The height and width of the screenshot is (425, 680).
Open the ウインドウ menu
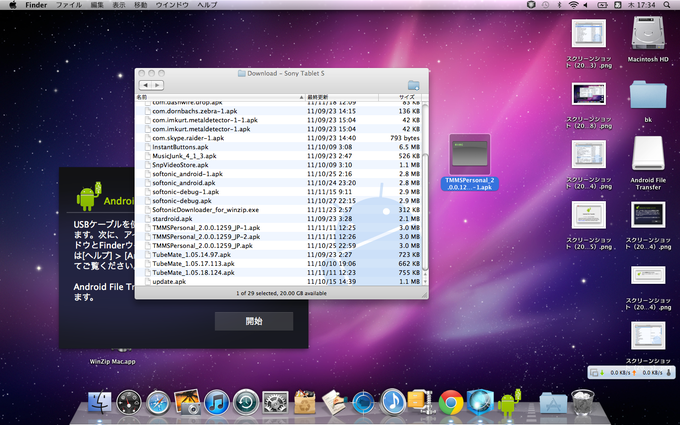(x=172, y=5)
